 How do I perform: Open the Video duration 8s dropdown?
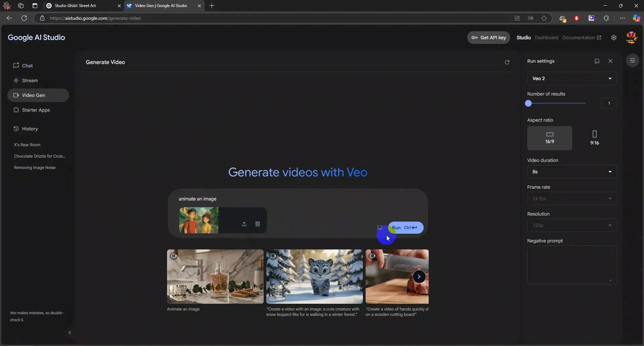572,172
